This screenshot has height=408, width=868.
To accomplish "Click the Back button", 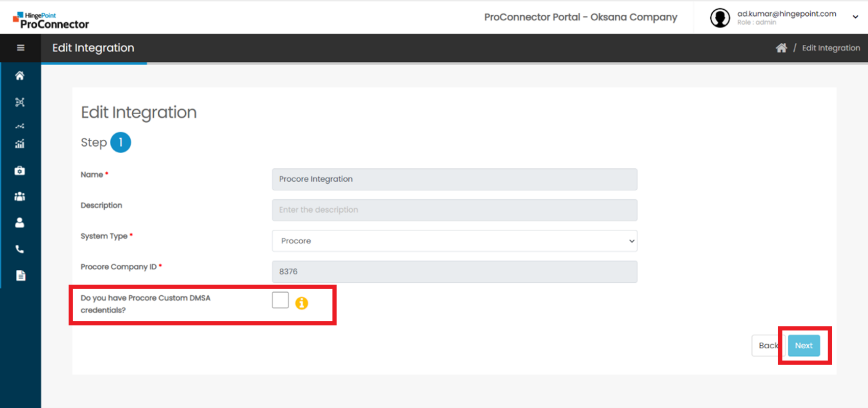I will (767, 346).
